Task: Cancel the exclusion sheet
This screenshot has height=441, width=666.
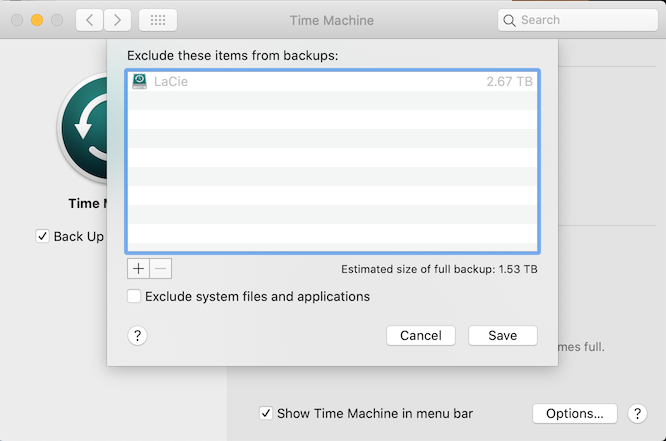Action: click(420, 336)
